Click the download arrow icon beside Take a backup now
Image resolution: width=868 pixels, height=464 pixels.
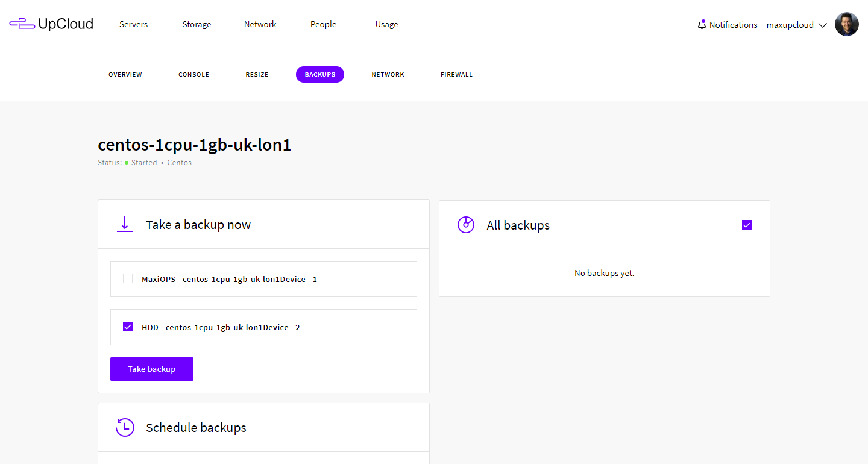(125, 225)
